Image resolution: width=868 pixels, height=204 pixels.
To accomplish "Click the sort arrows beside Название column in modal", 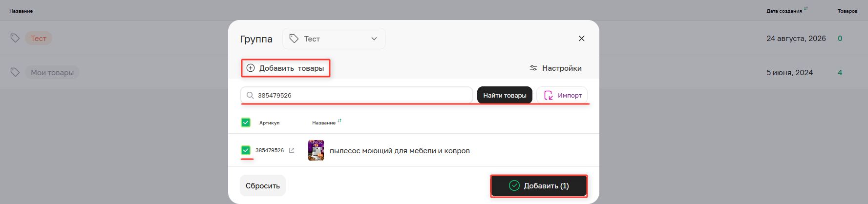I will click(339, 121).
